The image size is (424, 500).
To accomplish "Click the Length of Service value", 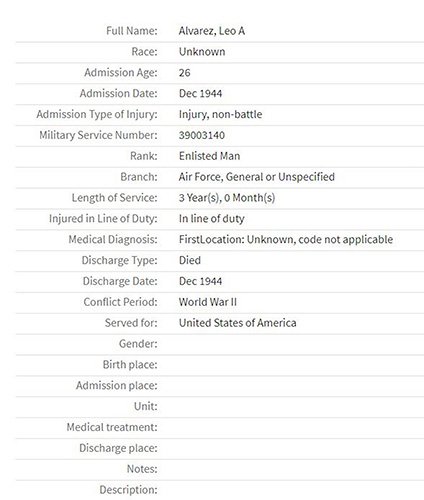I will (x=227, y=198).
